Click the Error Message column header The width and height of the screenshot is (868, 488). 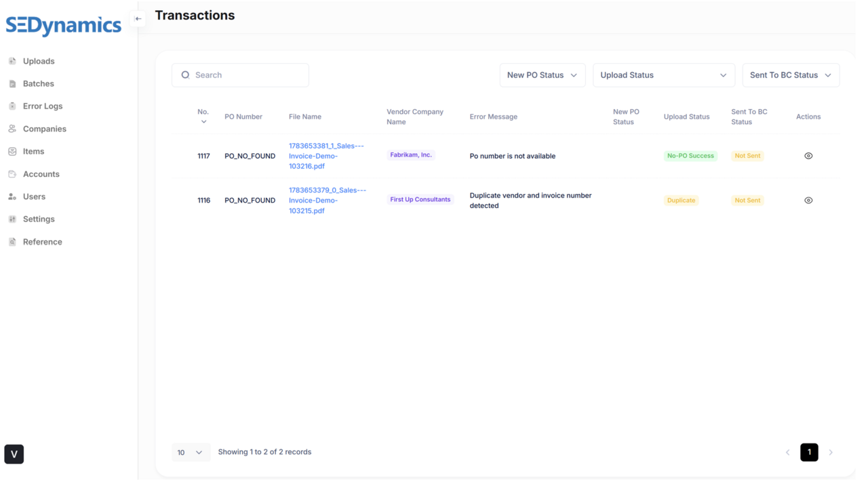pyautogui.click(x=494, y=117)
